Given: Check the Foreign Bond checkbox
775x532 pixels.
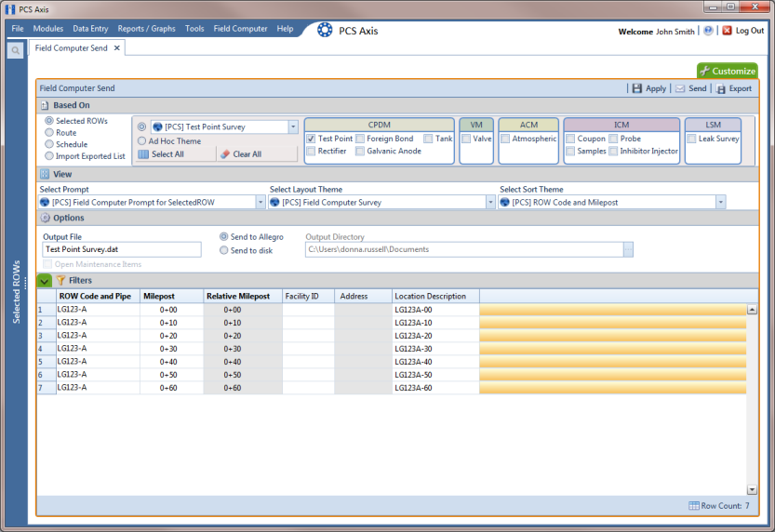Looking at the screenshot, I should (360, 139).
